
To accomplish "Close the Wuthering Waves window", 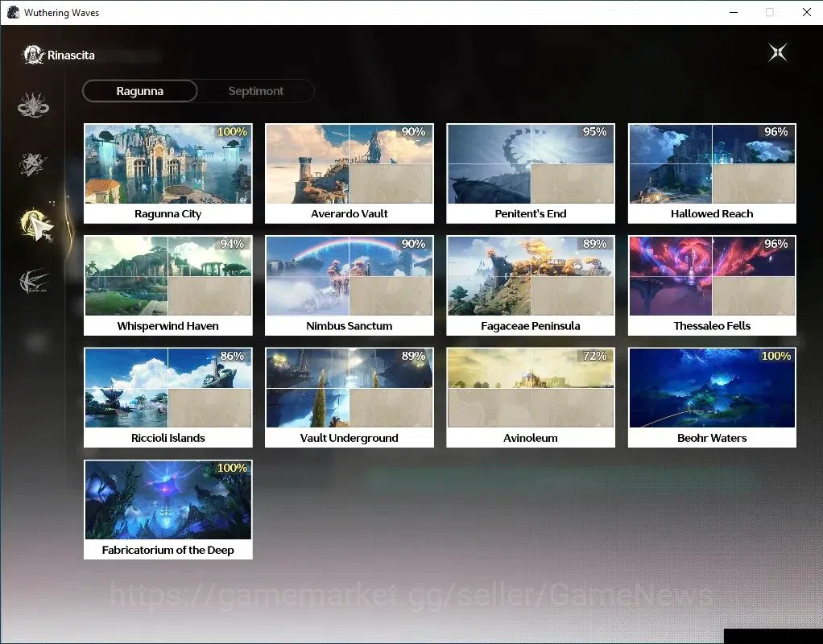I will click(x=807, y=12).
